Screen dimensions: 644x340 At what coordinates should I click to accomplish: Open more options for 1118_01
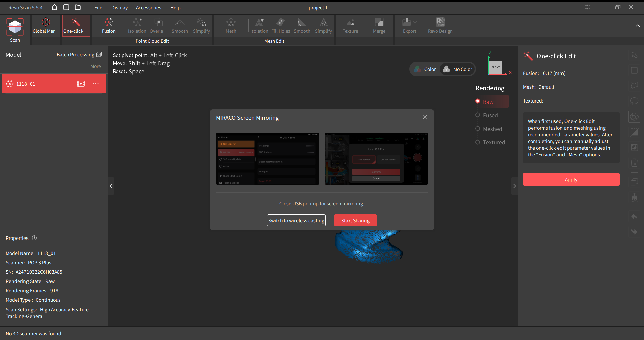96,84
